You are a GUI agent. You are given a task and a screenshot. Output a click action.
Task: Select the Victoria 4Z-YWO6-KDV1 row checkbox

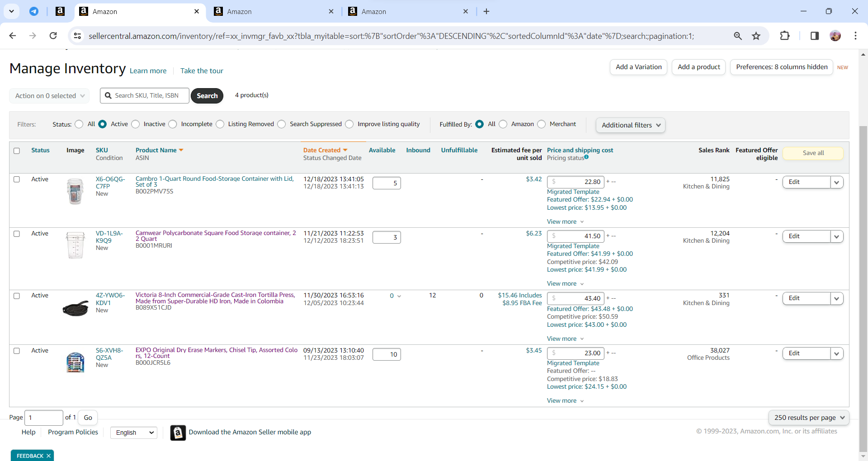(17, 296)
